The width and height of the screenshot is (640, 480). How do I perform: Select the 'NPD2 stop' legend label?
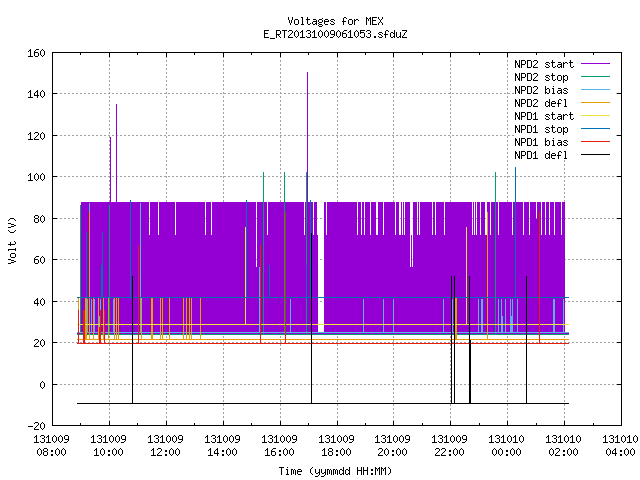coord(541,77)
